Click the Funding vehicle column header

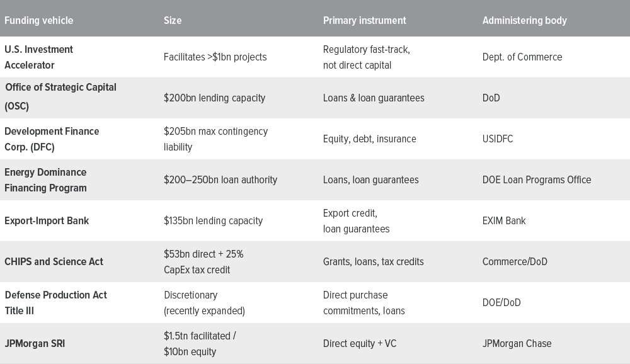tap(39, 21)
